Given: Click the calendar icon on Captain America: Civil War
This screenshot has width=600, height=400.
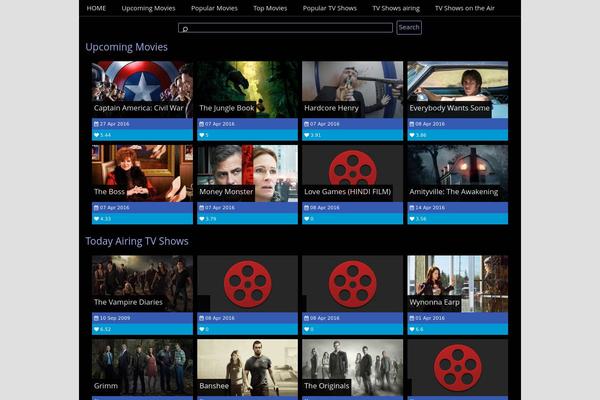Looking at the screenshot, I should point(96,124).
